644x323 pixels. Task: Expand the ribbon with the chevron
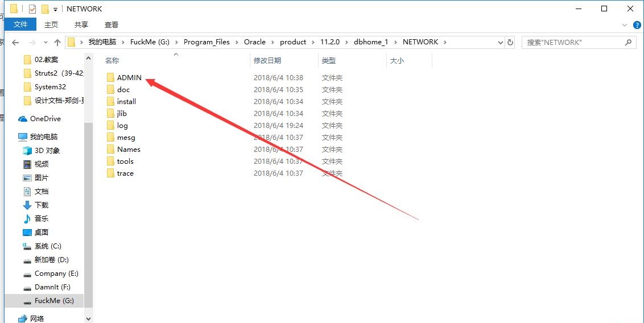tap(624, 25)
